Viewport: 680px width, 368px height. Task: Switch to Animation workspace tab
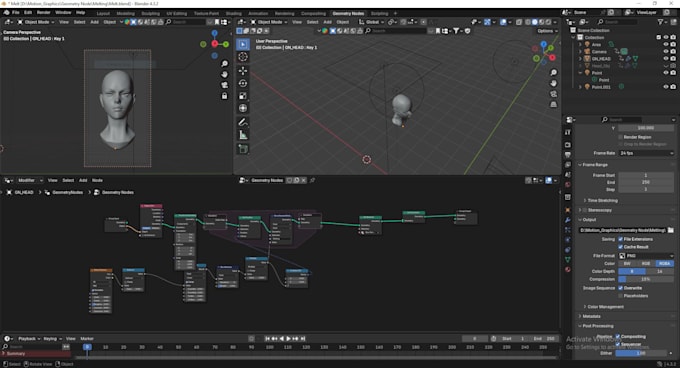click(258, 13)
